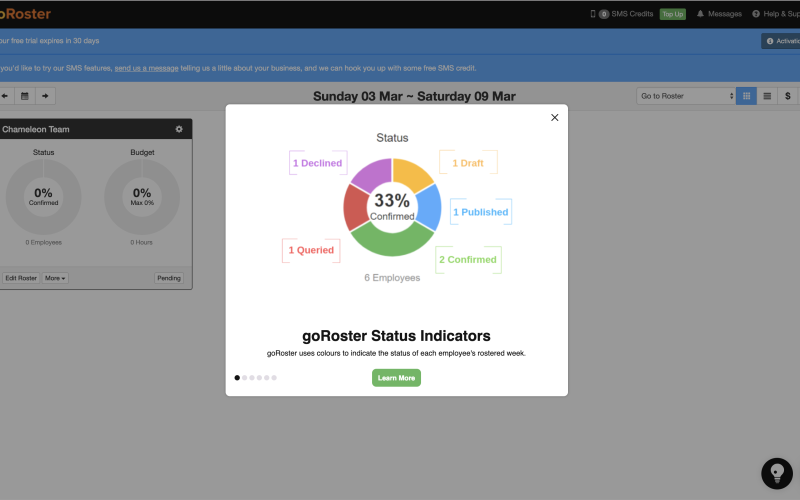This screenshot has height=500, width=800.
Task: Switch to list view
Action: pyautogui.click(x=767, y=96)
